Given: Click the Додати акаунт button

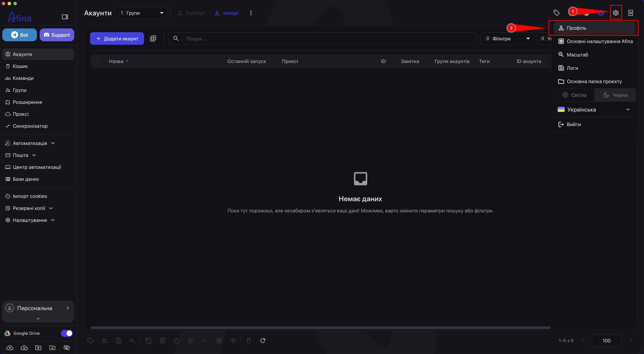Looking at the screenshot, I should (117, 39).
